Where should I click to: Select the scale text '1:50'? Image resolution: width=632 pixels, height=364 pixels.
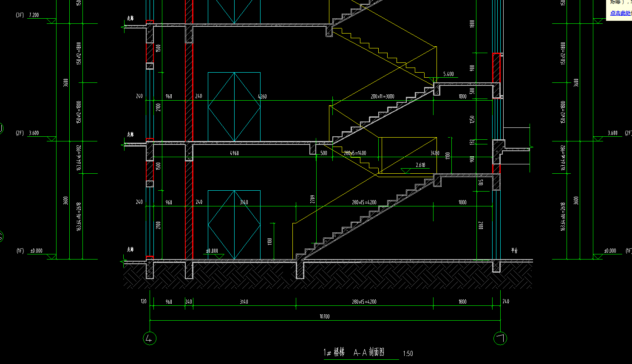pos(408,353)
